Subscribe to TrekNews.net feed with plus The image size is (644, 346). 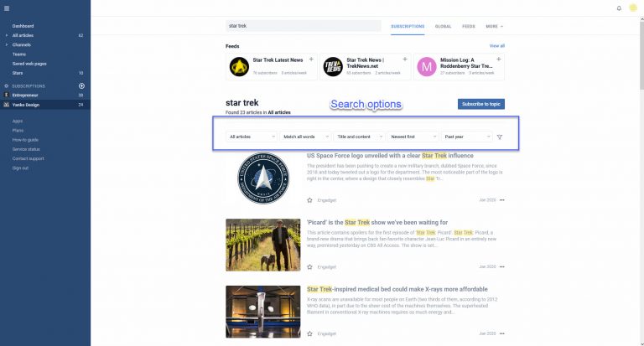(405, 59)
